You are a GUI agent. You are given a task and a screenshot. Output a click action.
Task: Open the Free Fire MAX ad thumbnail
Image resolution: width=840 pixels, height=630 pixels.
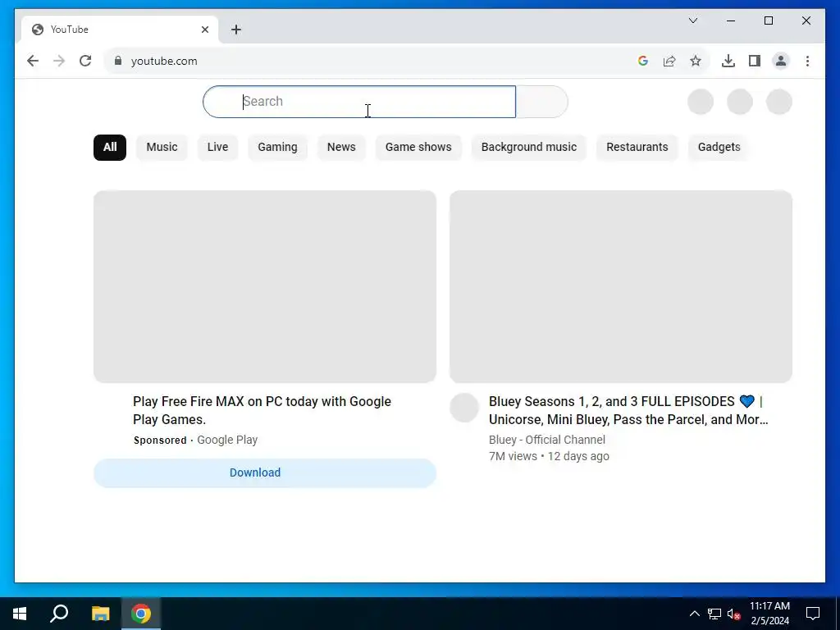(265, 286)
